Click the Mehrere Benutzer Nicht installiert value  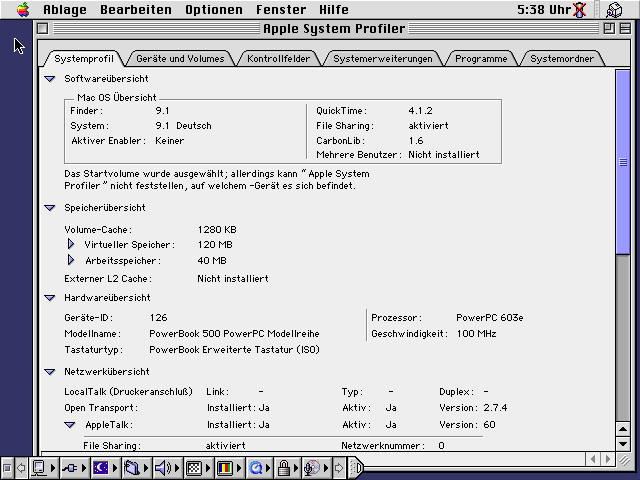(x=444, y=155)
